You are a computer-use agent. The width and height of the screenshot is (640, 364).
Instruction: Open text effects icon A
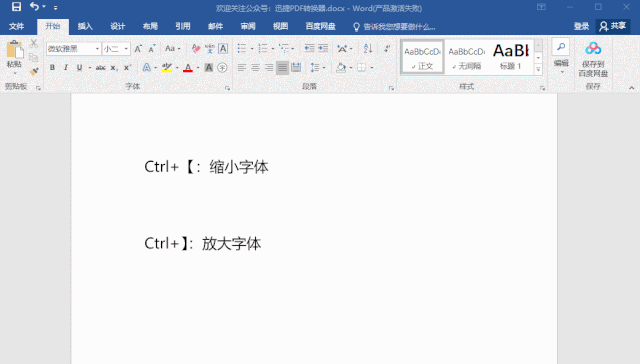[147, 67]
